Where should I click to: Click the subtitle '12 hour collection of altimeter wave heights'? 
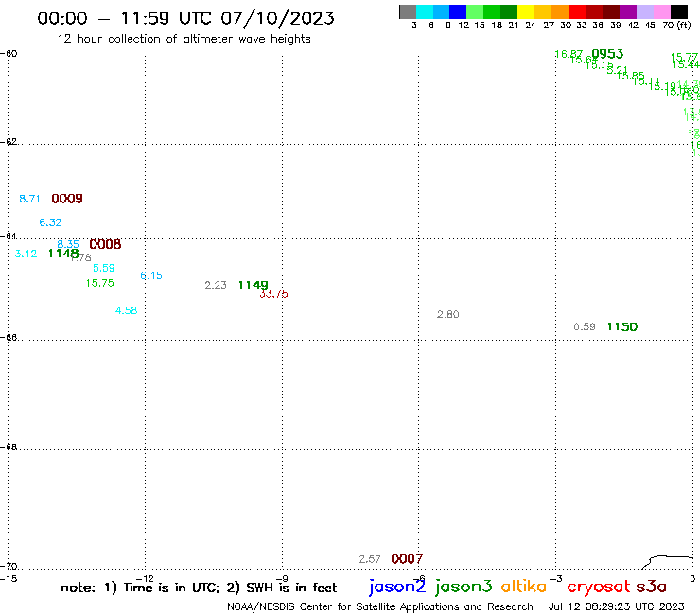click(x=184, y=39)
